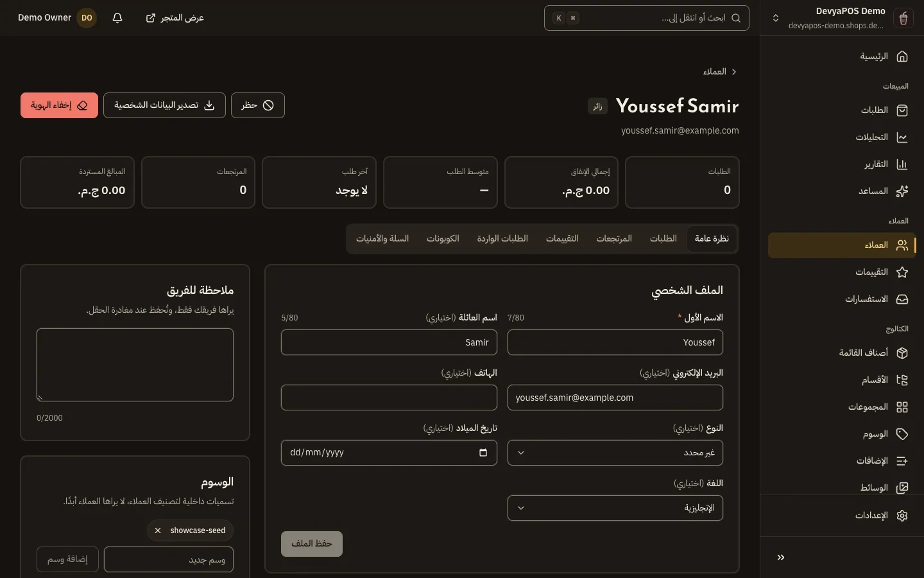Click the DevyaPOS Demo store logo
The image size is (924, 578).
903,18
